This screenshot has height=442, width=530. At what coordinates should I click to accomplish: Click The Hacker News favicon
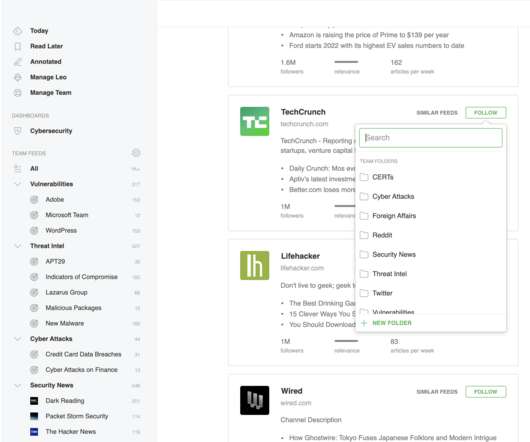point(34,432)
